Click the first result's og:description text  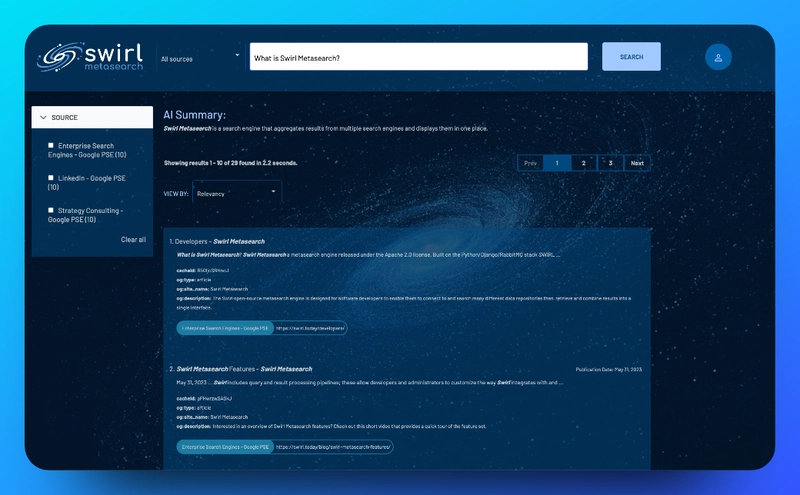point(404,303)
